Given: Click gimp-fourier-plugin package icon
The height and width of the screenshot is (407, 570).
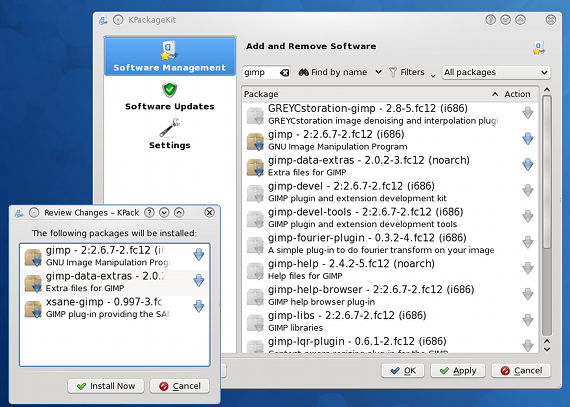Looking at the screenshot, I should point(255,245).
